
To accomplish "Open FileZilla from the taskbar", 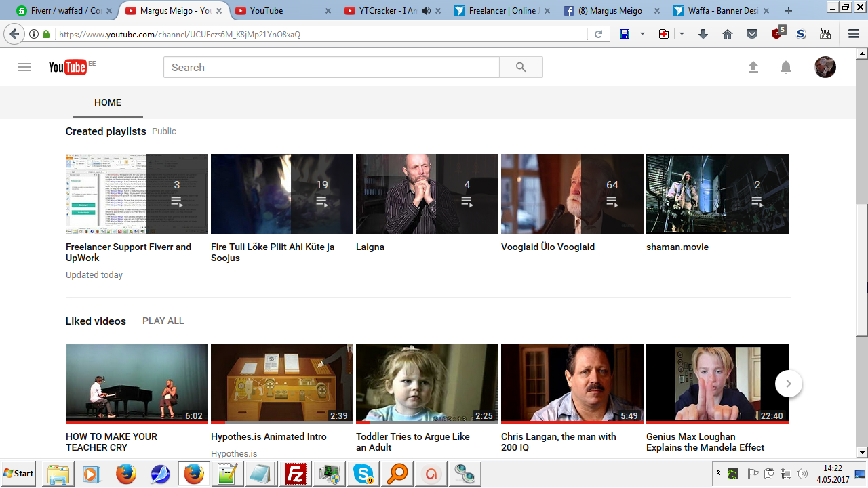I will pos(295,474).
